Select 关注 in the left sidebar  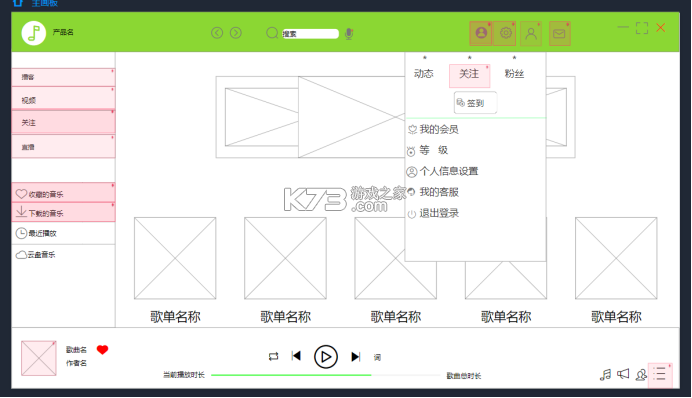click(64, 122)
